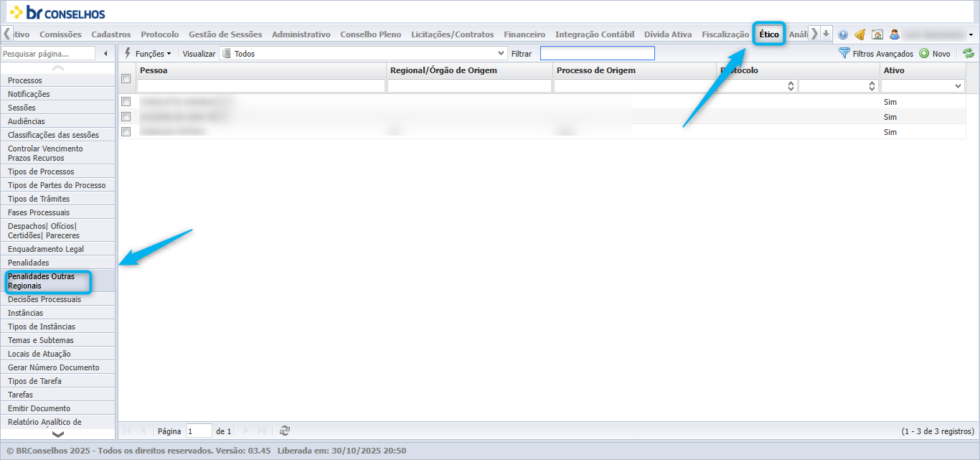Check the second row's checkbox
Viewport: 980px width, 460px height.
click(126, 117)
